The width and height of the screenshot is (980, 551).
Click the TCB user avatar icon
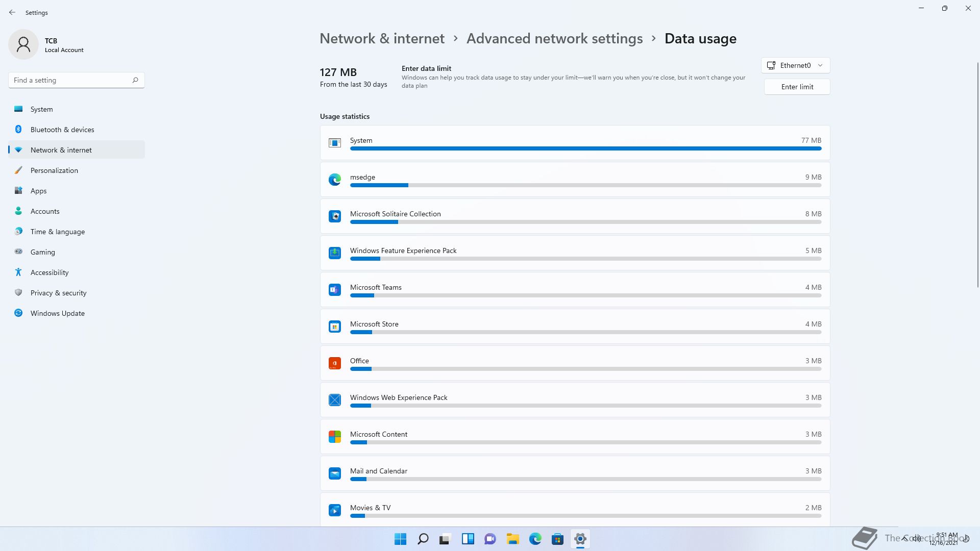coord(23,44)
